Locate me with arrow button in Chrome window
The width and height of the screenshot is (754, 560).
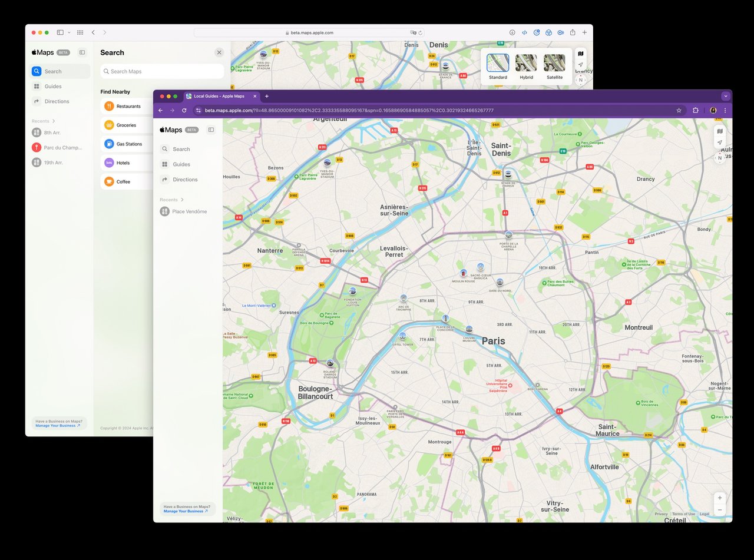[x=720, y=143]
